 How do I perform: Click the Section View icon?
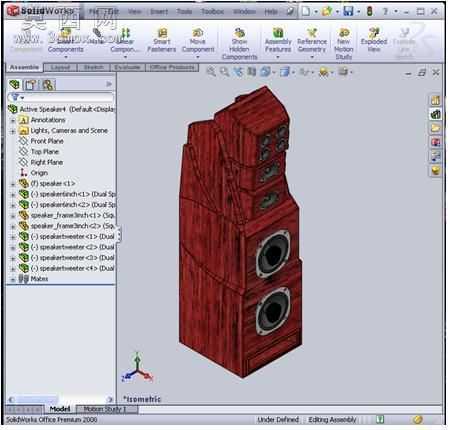[251, 71]
